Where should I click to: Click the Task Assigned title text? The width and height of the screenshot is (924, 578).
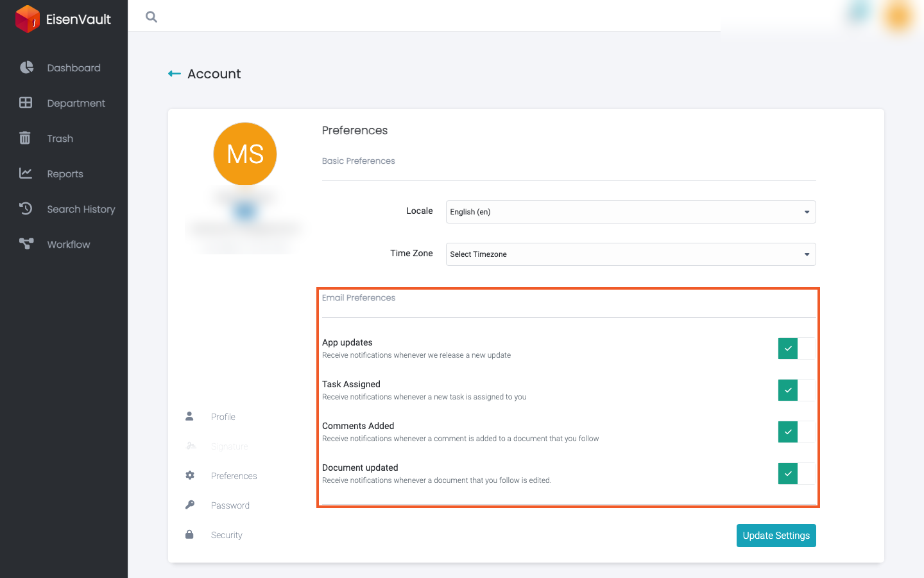coord(351,384)
